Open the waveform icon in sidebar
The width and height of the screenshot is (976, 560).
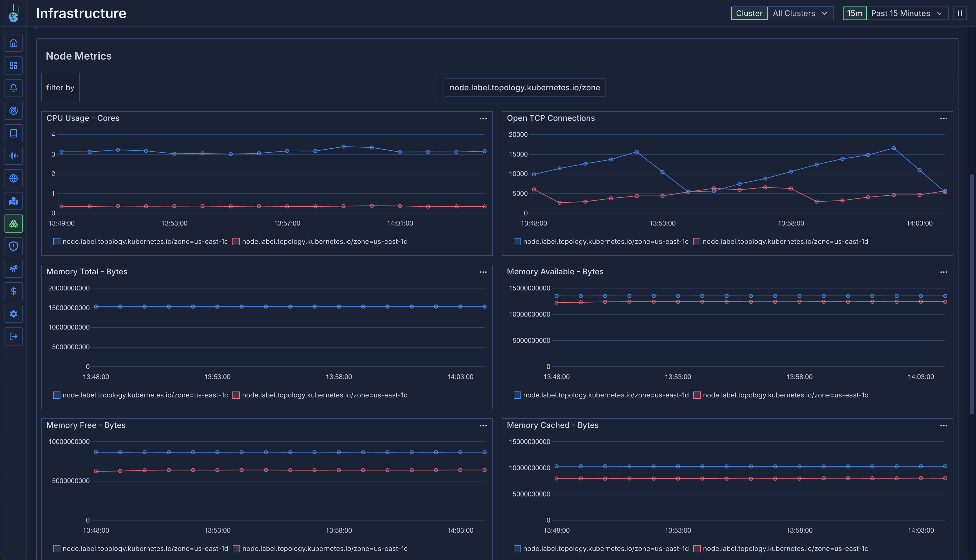click(x=14, y=156)
